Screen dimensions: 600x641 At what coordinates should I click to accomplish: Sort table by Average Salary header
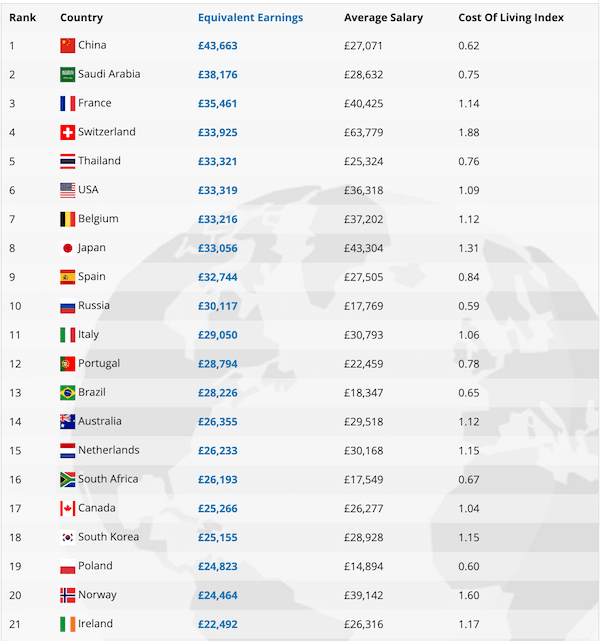pyautogui.click(x=383, y=18)
